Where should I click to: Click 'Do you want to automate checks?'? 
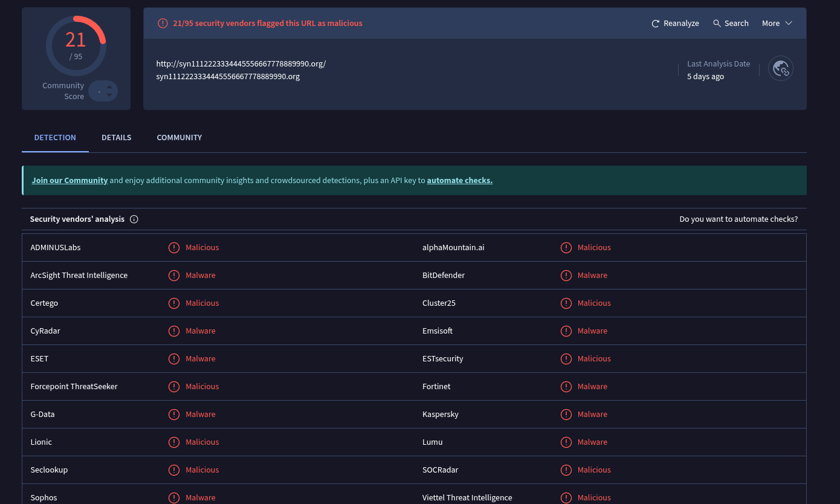tap(738, 219)
